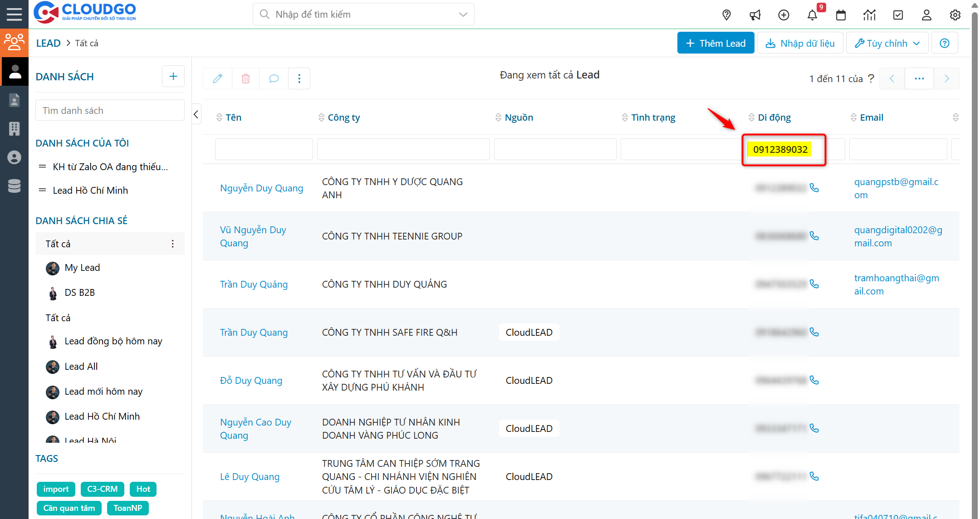This screenshot has width=980, height=519.
Task: Open the announcements megaphone icon
Action: [x=755, y=15]
